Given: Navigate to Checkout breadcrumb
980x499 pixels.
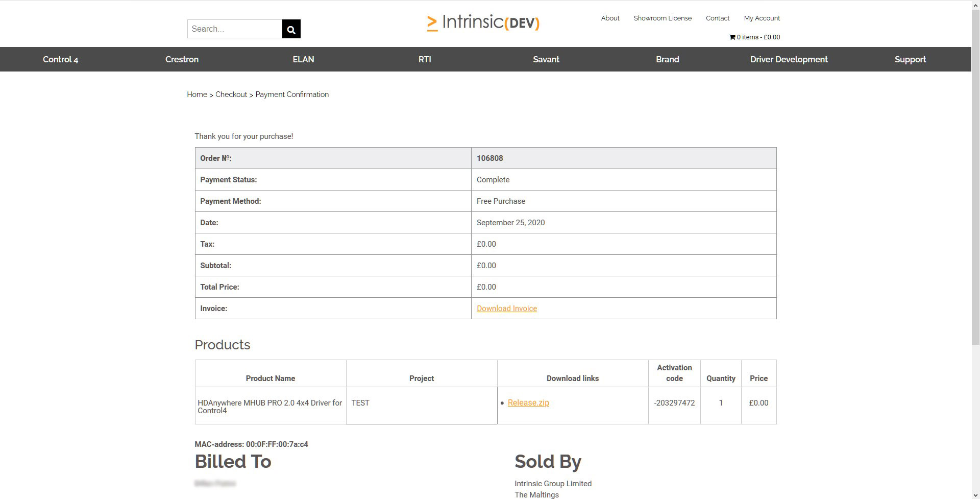Looking at the screenshot, I should 231,94.
